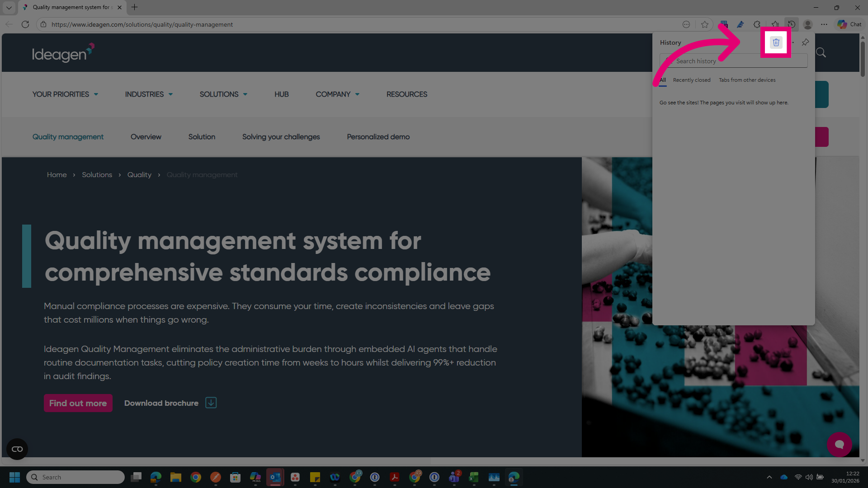Click the Windows taskbar Search box
This screenshot has width=868, height=488.
pos(75,477)
